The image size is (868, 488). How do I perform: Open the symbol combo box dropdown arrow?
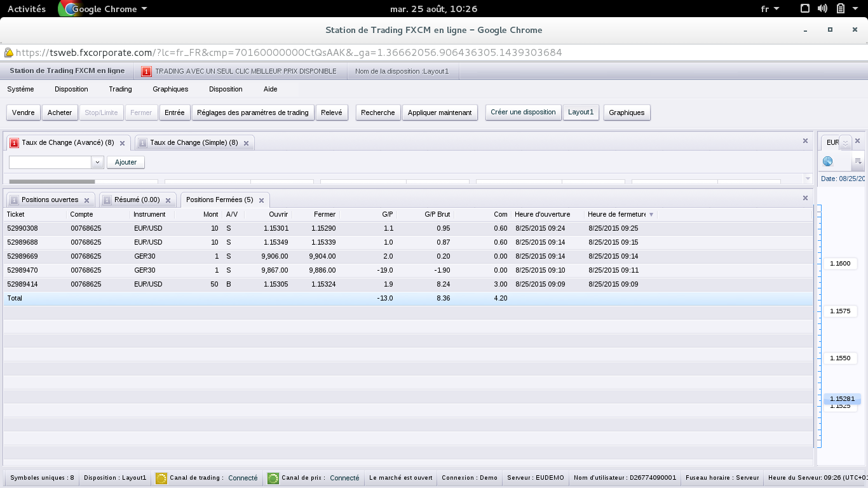(97, 162)
